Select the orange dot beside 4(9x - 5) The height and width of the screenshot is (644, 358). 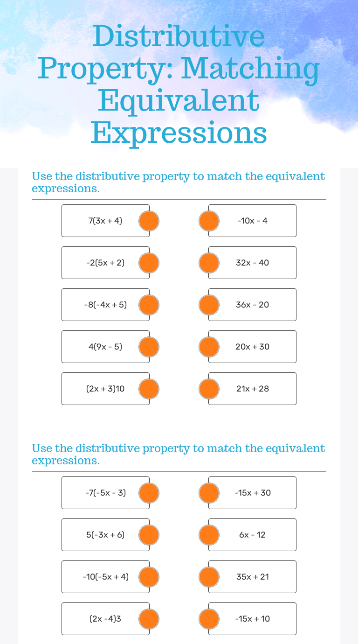pyautogui.click(x=149, y=347)
